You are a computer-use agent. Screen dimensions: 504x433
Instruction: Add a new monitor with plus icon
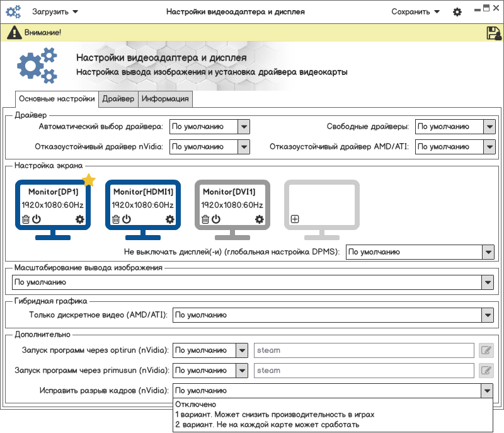295,219
